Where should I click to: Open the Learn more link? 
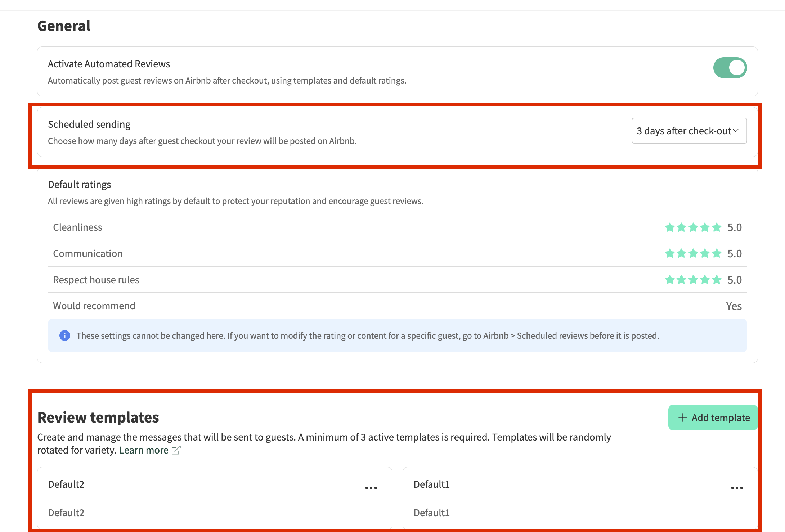coord(144,450)
